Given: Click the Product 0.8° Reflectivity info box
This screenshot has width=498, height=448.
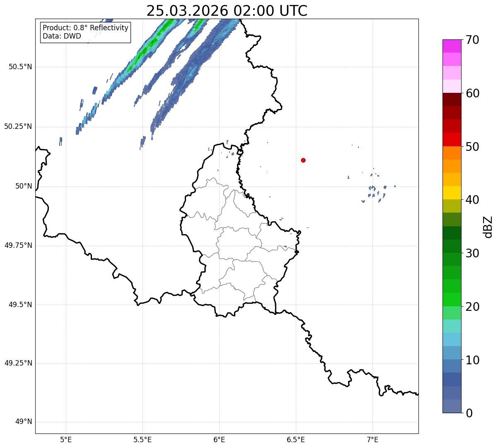Looking at the screenshot, I should pos(86,32).
